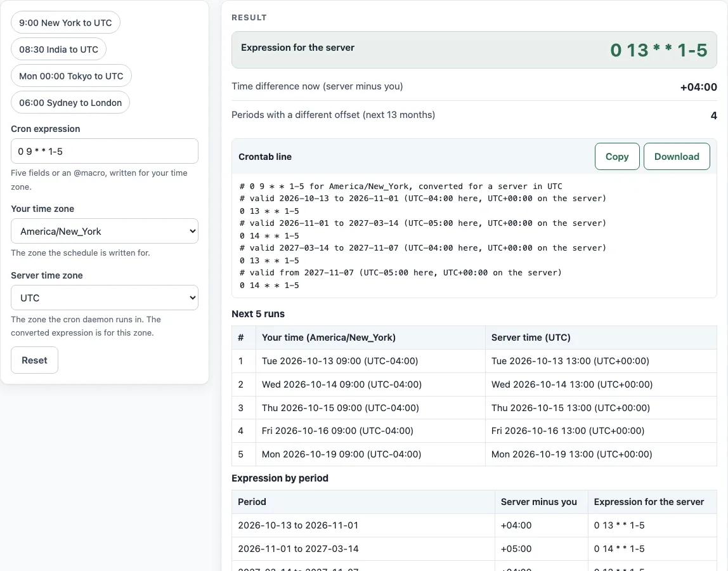
Task: Click the periods count value '4'
Action: click(713, 115)
